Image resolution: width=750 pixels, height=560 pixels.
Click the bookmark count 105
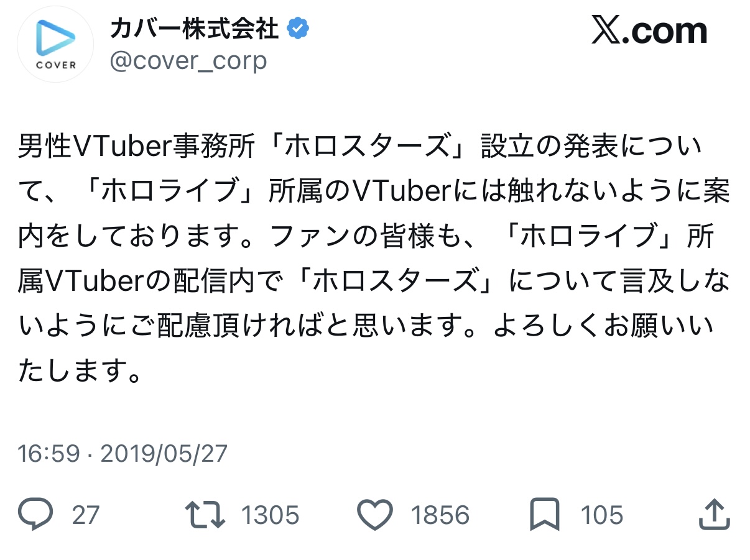[x=601, y=515]
